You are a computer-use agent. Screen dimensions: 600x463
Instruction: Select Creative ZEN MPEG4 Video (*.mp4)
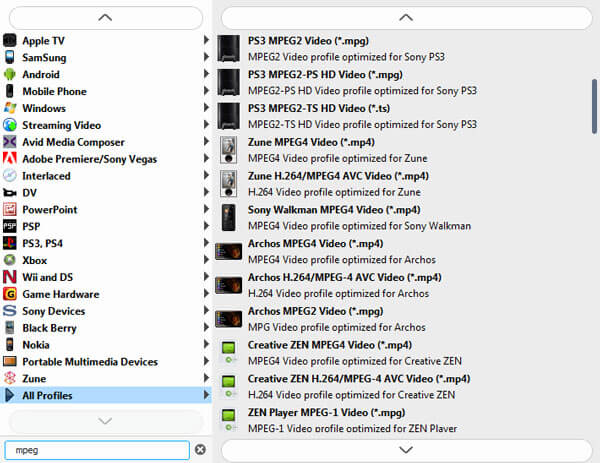[x=402, y=352]
